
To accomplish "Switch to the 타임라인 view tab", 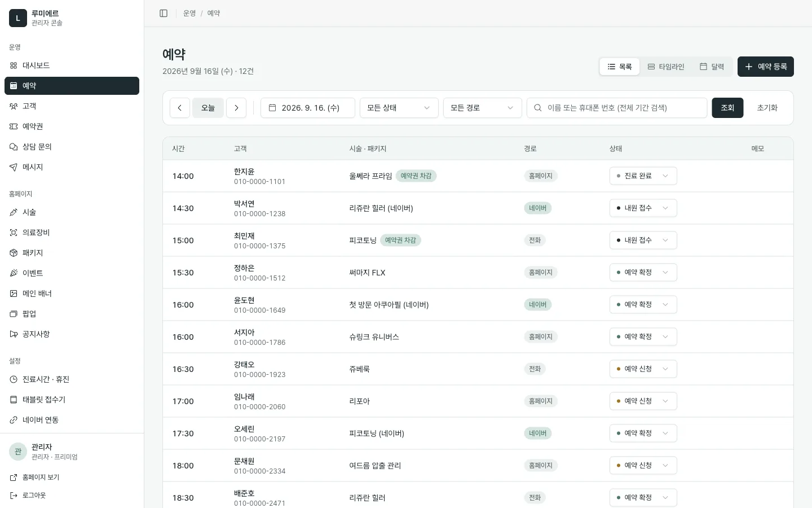I will (x=665, y=67).
